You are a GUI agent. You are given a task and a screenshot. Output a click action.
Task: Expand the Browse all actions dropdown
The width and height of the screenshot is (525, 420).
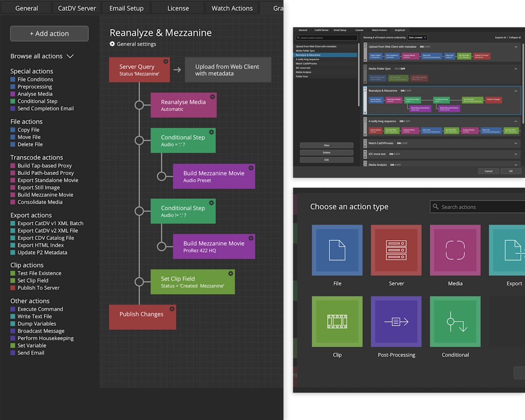[42, 56]
